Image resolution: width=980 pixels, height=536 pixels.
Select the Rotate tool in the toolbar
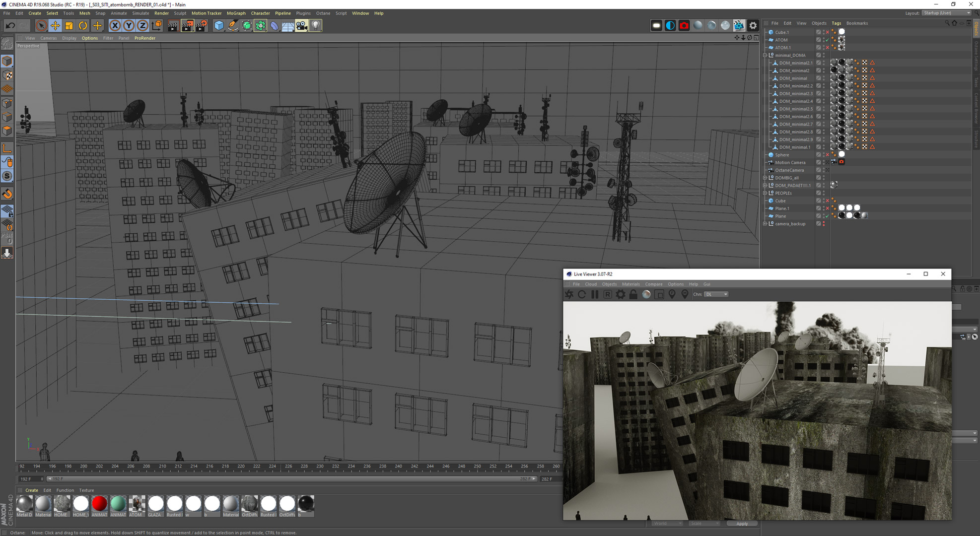click(x=83, y=25)
